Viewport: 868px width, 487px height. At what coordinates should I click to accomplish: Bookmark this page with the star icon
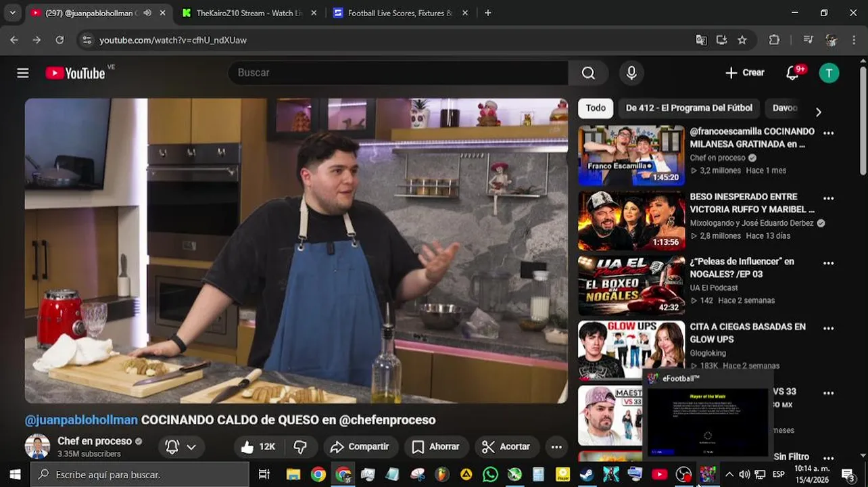click(x=742, y=40)
